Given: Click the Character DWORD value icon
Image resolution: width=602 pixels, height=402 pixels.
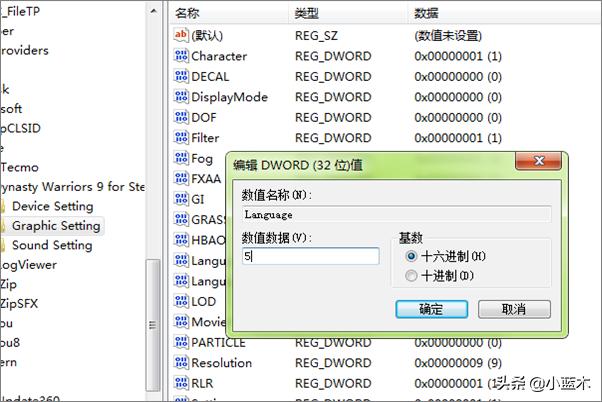Looking at the screenshot, I should click(181, 56).
